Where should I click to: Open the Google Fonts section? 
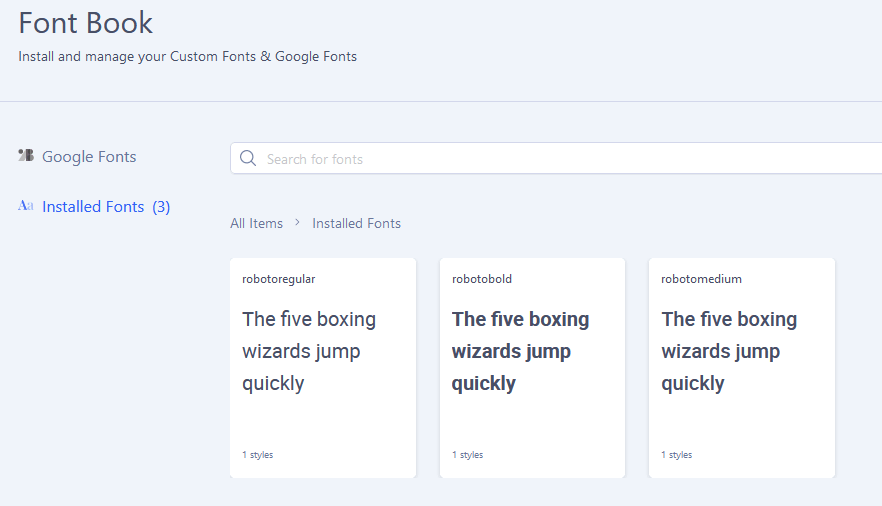click(x=89, y=157)
